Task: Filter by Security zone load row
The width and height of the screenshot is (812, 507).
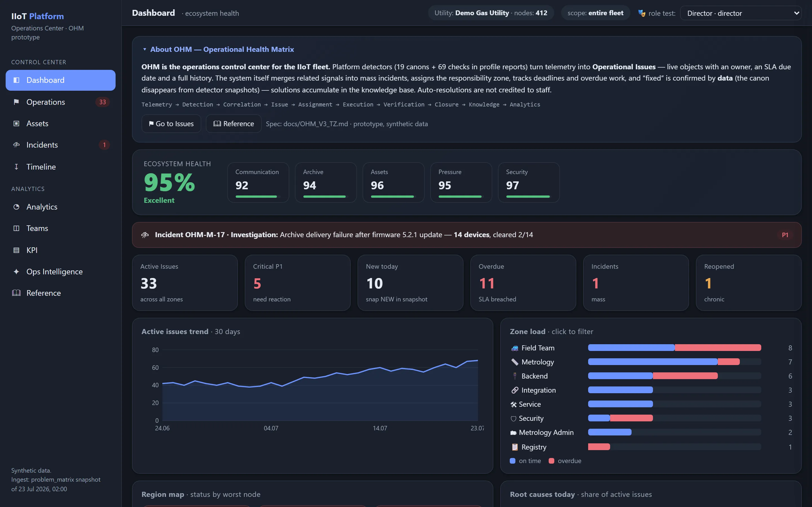Action: click(651, 418)
